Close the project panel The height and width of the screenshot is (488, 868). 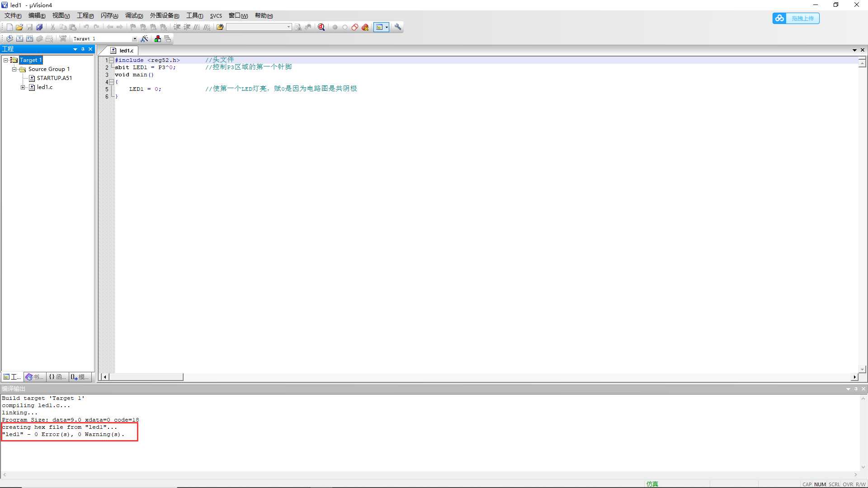(x=90, y=49)
